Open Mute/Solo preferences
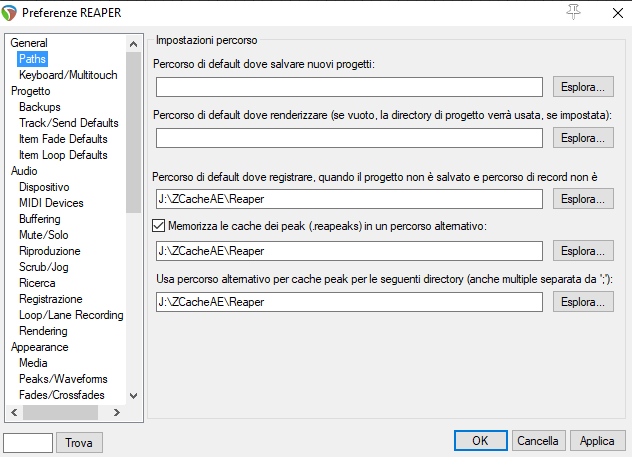The height and width of the screenshot is (457, 632). coord(44,235)
